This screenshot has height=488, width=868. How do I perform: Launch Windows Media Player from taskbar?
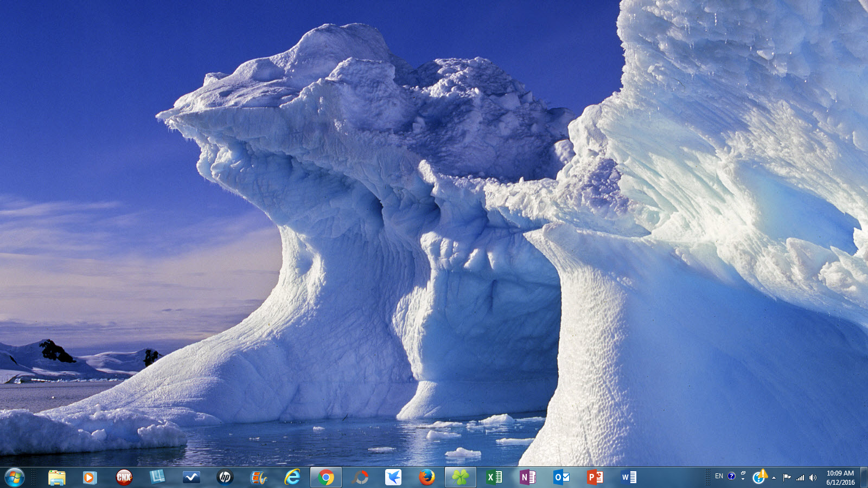click(90, 477)
